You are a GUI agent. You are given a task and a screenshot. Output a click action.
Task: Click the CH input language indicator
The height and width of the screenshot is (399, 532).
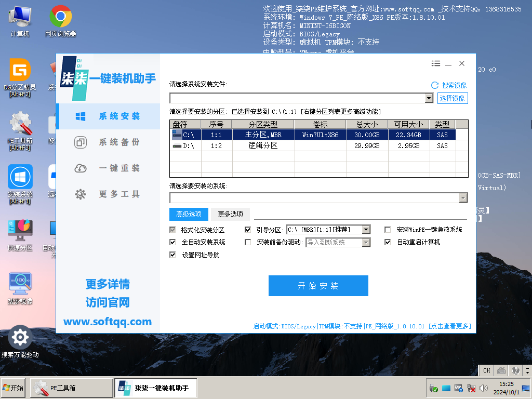486,370
